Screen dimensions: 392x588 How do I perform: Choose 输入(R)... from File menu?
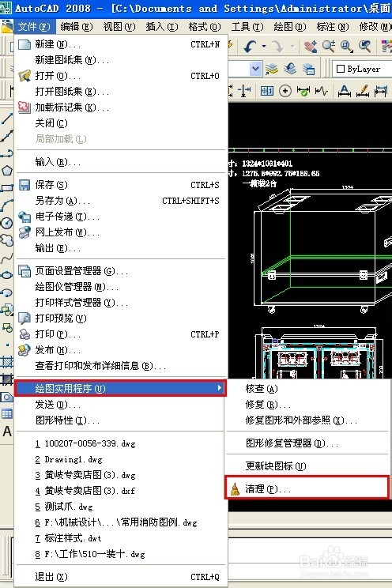pos(121,162)
